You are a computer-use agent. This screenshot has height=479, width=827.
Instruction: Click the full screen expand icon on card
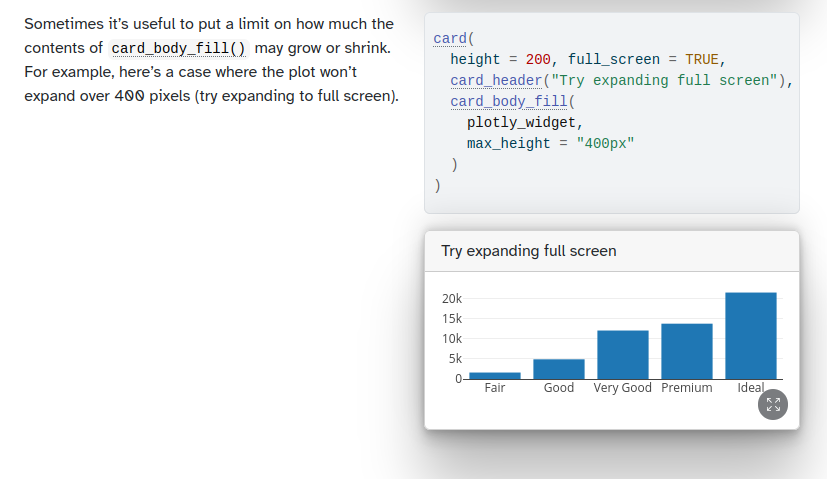coord(773,405)
